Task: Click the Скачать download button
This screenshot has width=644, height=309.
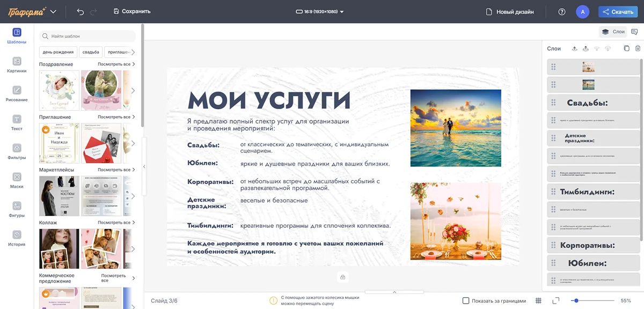Action: tap(618, 12)
